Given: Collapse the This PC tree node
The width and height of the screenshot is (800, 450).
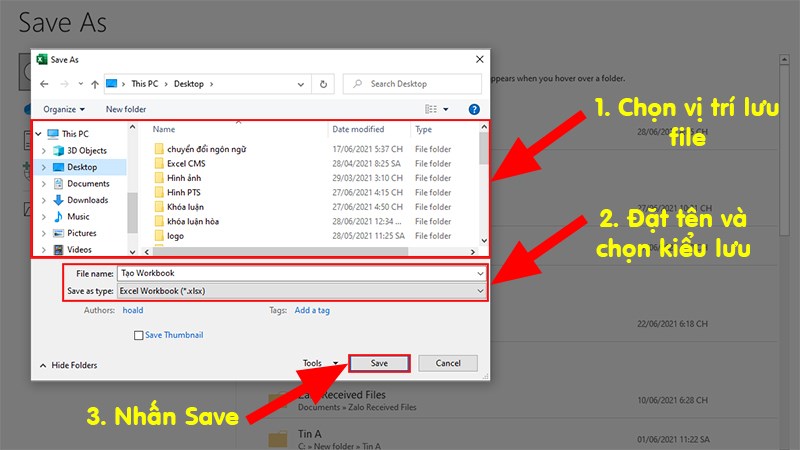Looking at the screenshot, I should (x=39, y=134).
